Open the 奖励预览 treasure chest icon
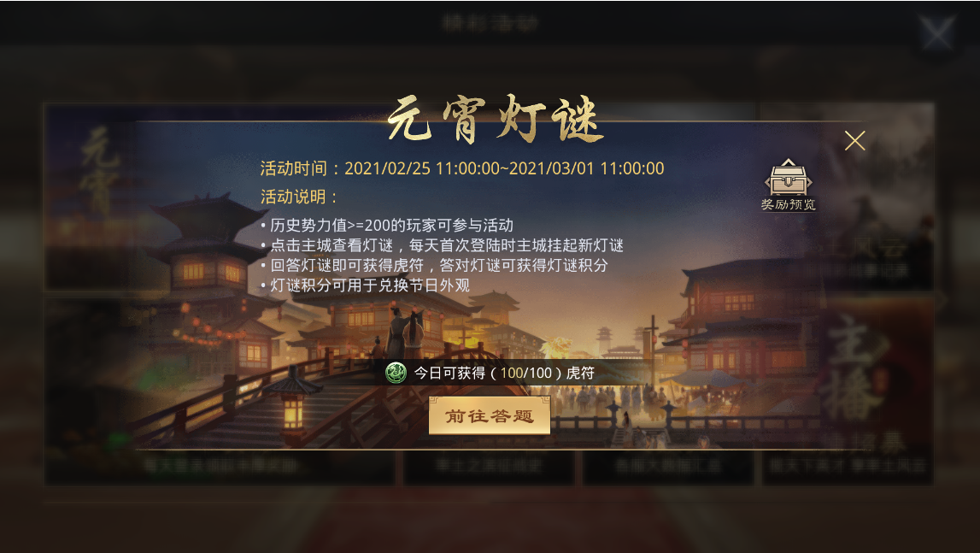980x553 pixels. click(x=788, y=177)
